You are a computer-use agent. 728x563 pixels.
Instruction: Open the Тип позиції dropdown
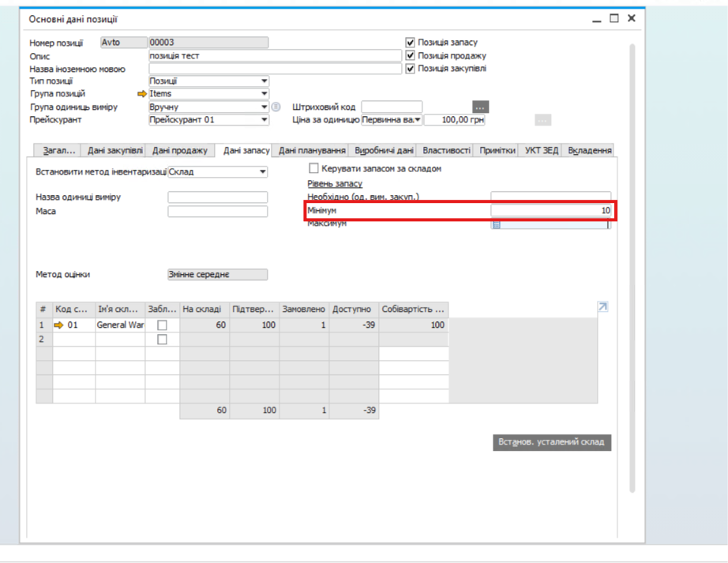coord(265,81)
